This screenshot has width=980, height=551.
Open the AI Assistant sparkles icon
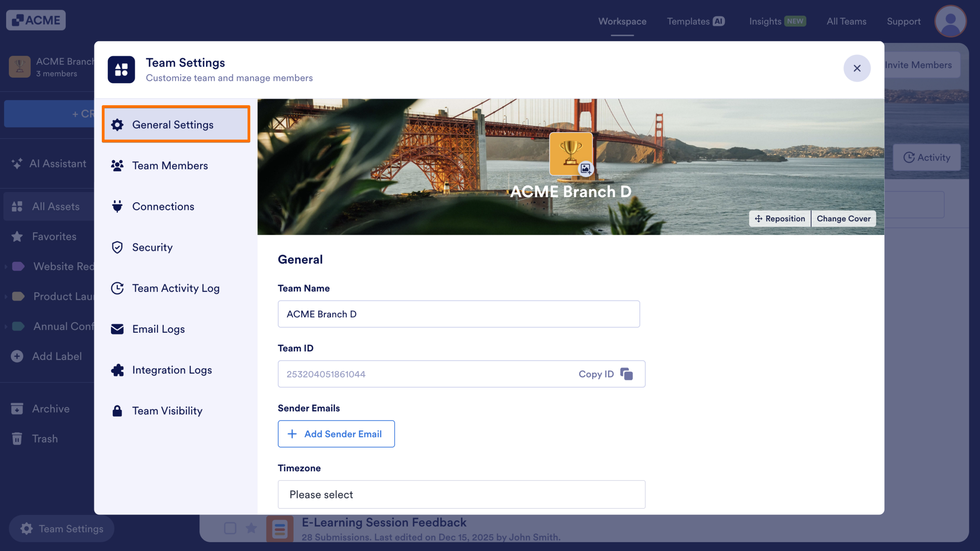coord(17,164)
